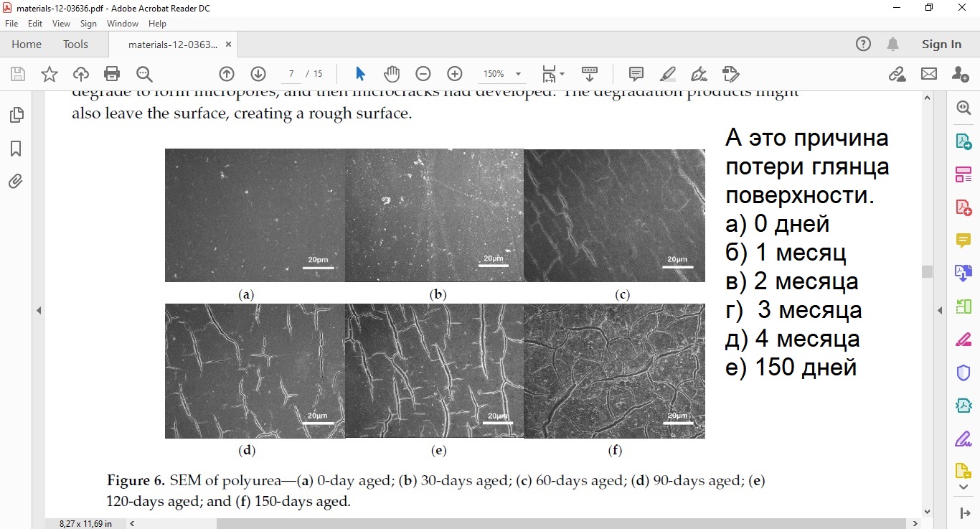The height and width of the screenshot is (529, 980).
Task: Open the search magnifier in right pane
Action: tap(963, 108)
